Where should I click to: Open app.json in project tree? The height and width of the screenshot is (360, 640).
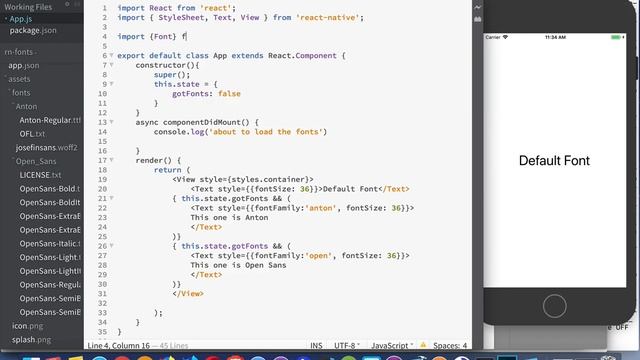pyautogui.click(x=24, y=65)
